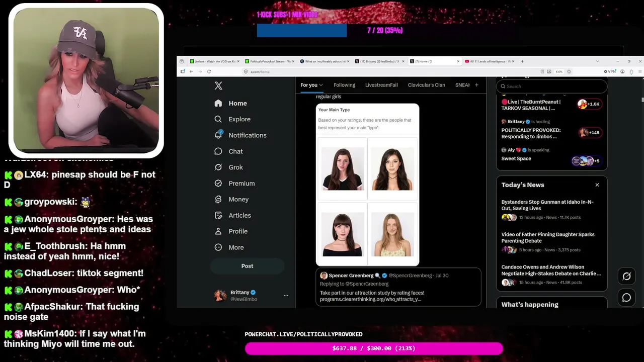The image size is (644, 362).
Task: Open the Premium link label
Action: click(x=242, y=184)
